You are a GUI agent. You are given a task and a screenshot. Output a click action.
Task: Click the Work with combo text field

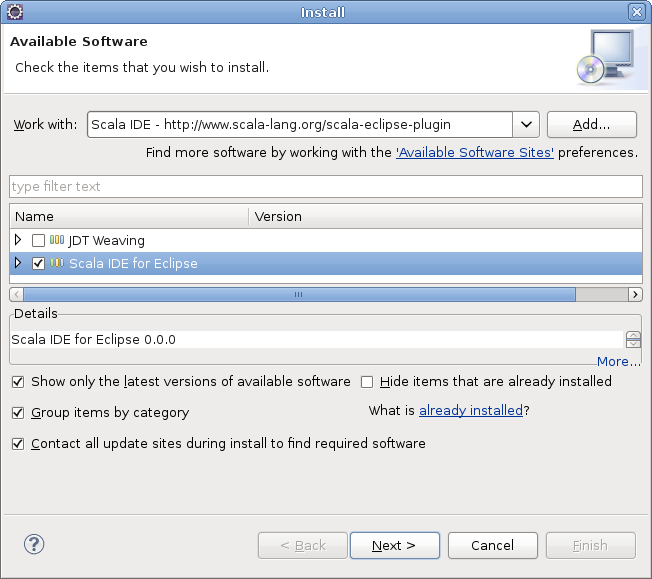(300, 124)
